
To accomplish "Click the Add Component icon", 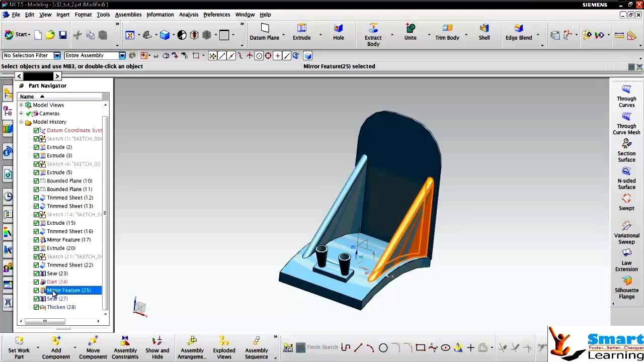I will pos(56,348).
